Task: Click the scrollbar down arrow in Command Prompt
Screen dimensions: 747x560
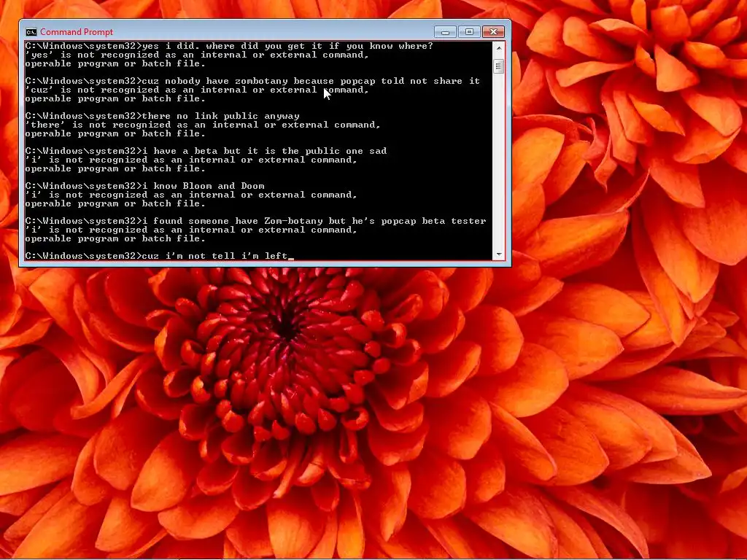Action: [x=498, y=254]
